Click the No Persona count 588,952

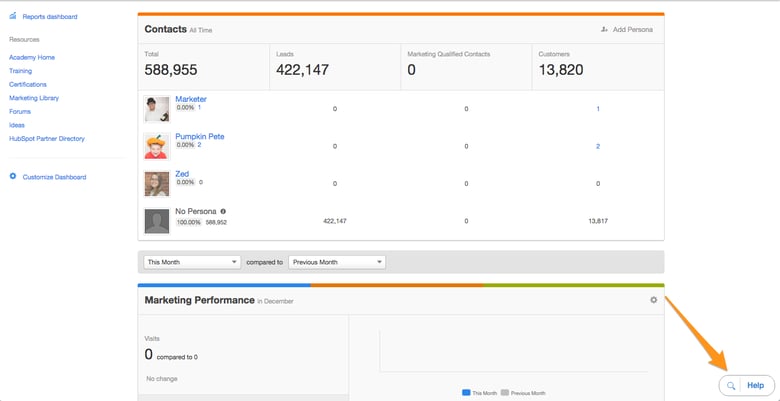click(216, 222)
